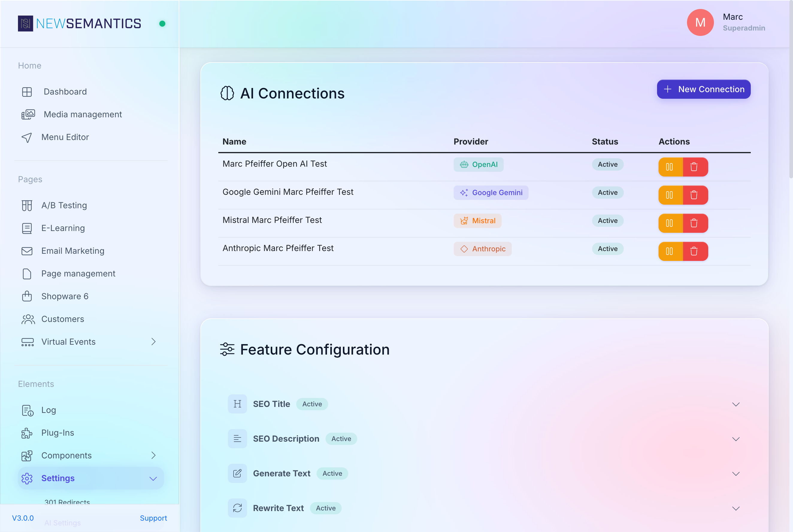Click the green status dot beside the logo
Viewport: 793px width, 532px height.
[x=162, y=24]
